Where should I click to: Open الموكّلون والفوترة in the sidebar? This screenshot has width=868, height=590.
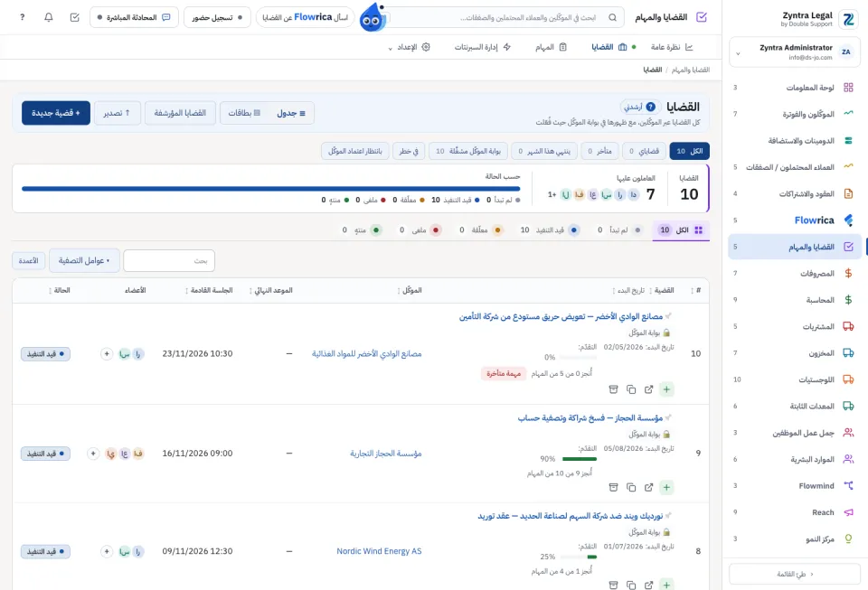click(795, 114)
